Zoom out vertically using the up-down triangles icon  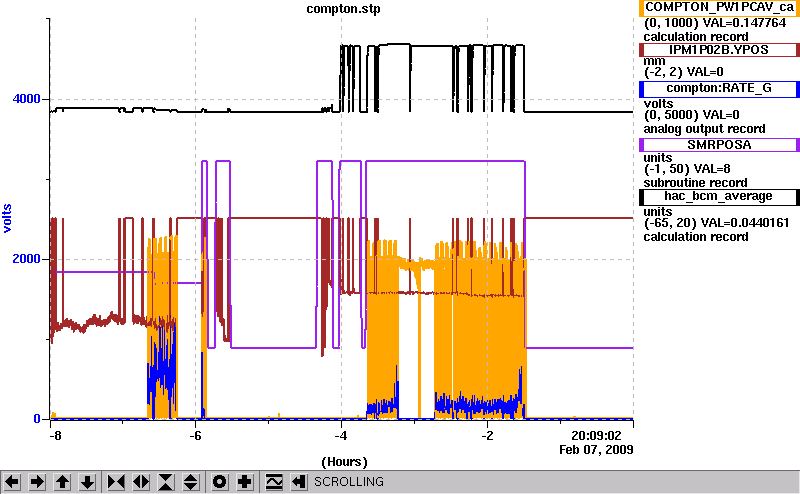pos(191,482)
